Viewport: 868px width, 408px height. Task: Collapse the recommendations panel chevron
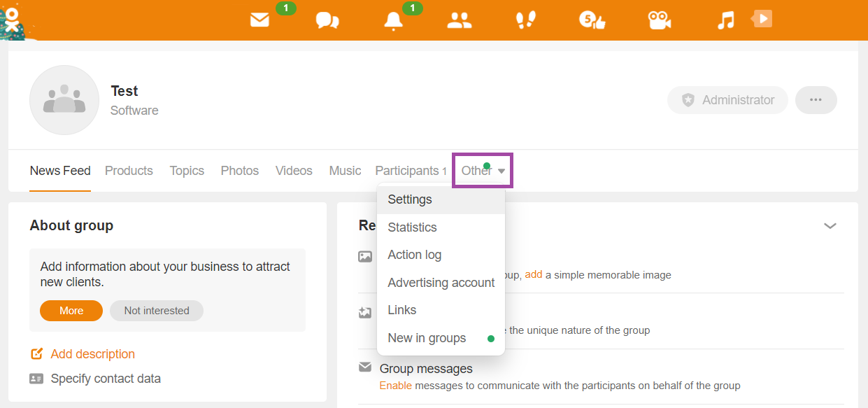830,225
